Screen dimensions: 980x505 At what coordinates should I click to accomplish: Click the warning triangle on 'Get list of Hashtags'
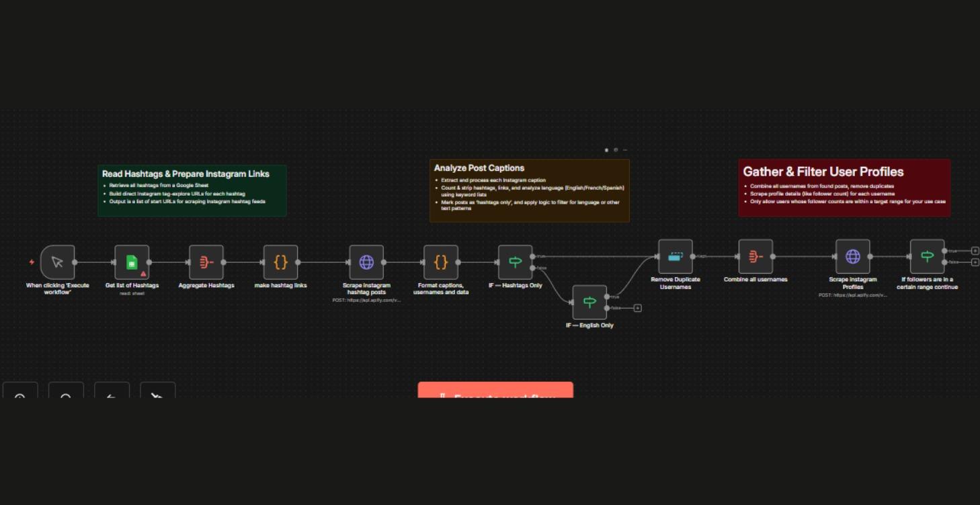pyautogui.click(x=143, y=274)
